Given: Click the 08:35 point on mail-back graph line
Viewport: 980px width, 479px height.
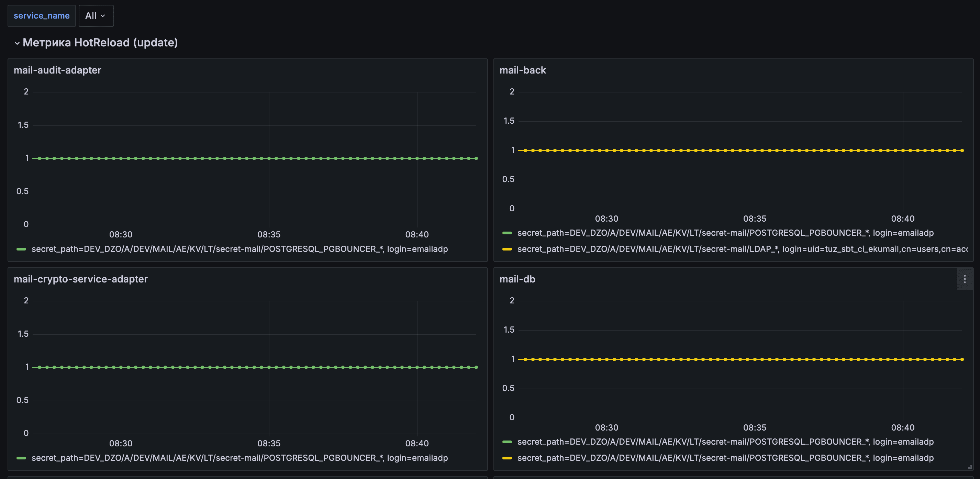Looking at the screenshot, I should pos(755,150).
